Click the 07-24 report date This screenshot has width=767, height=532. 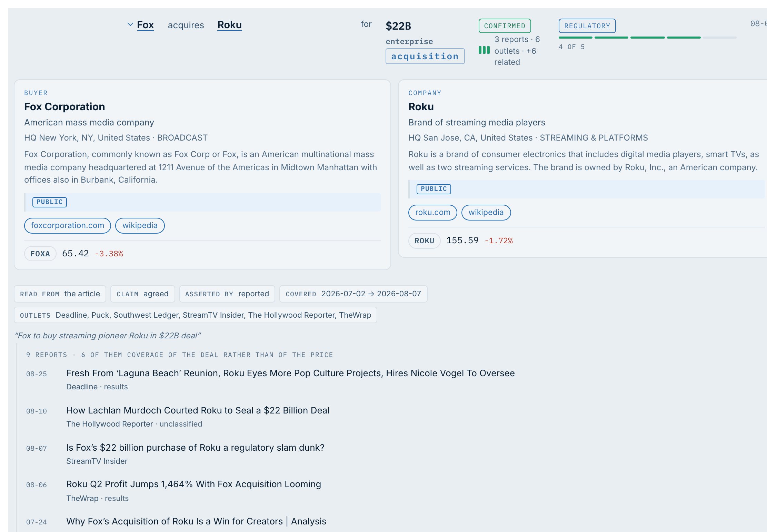tap(37, 522)
